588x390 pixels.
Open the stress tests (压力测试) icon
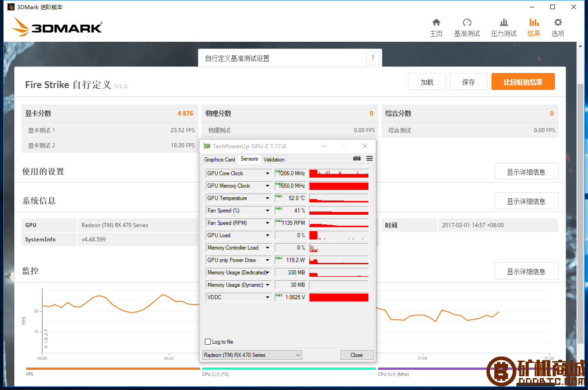(x=504, y=22)
